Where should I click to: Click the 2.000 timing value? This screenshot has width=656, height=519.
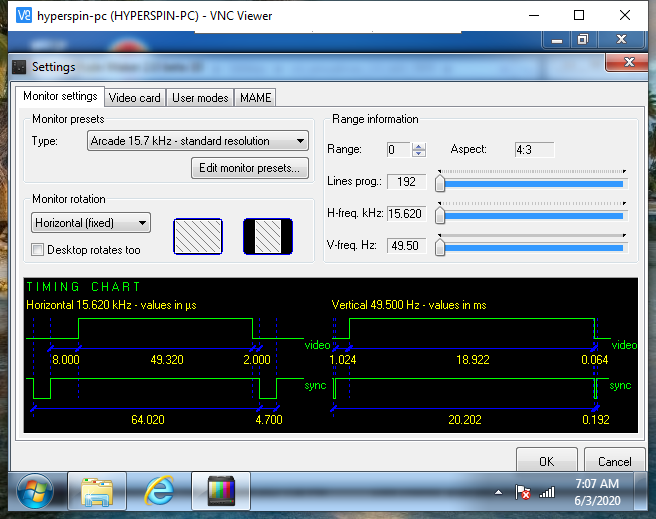(257, 360)
